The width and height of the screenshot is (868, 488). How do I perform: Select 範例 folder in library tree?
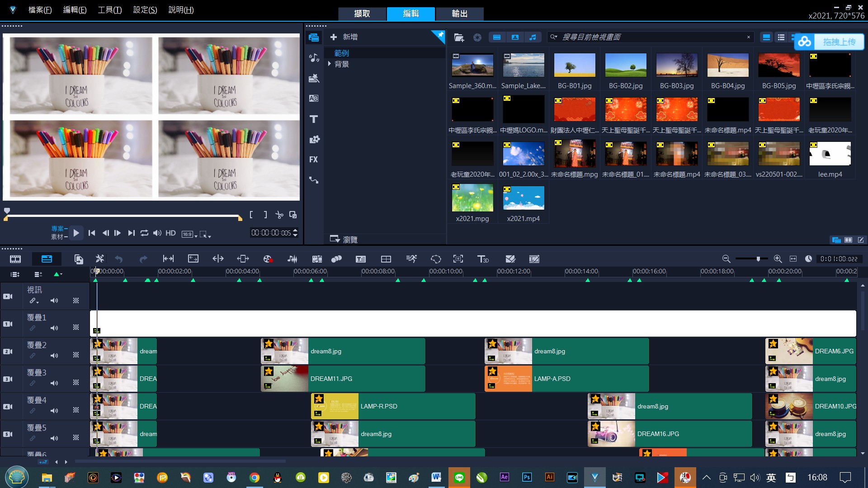(342, 53)
